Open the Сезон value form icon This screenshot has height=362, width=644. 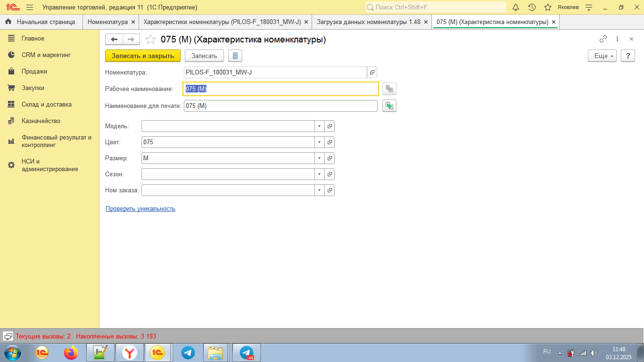click(330, 174)
